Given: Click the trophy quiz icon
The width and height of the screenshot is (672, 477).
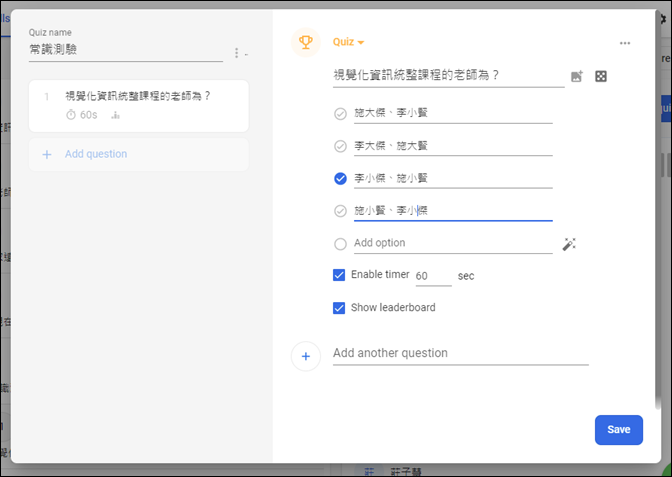Looking at the screenshot, I should pos(306,42).
